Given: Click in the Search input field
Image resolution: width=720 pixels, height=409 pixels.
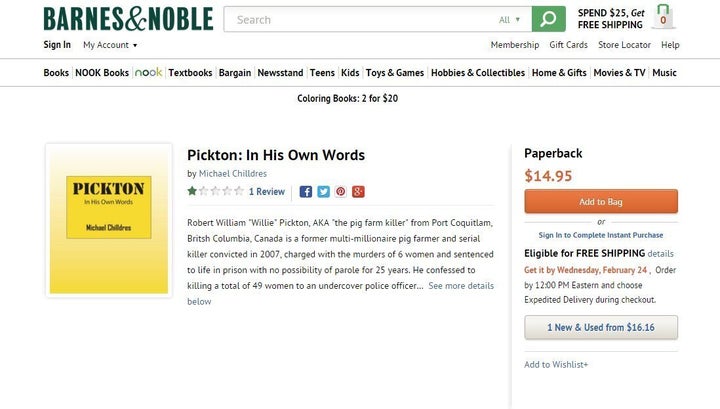Looking at the screenshot, I should coord(360,19).
